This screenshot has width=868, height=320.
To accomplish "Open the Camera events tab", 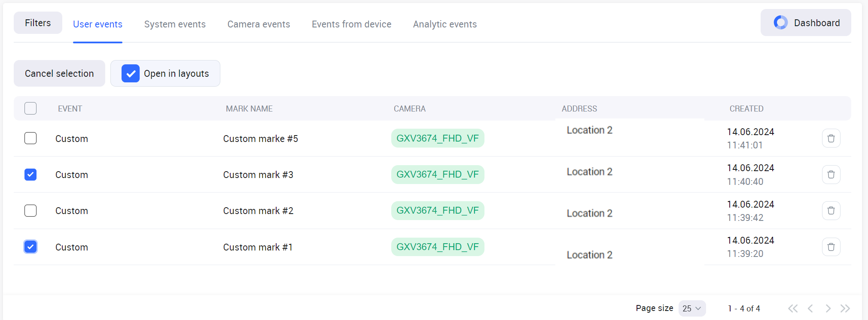I will [259, 24].
